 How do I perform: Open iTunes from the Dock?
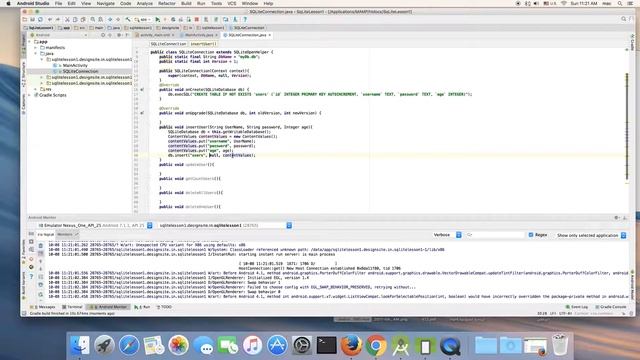point(253,346)
